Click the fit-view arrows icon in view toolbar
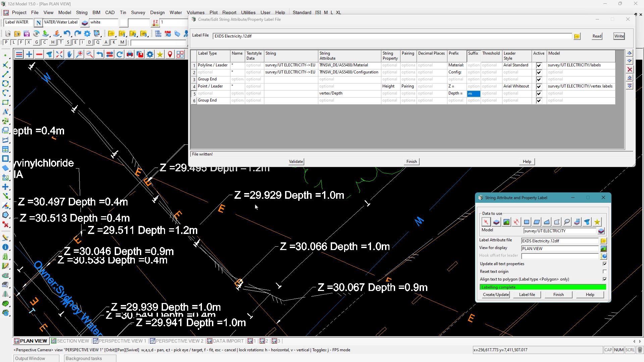 click(59, 55)
